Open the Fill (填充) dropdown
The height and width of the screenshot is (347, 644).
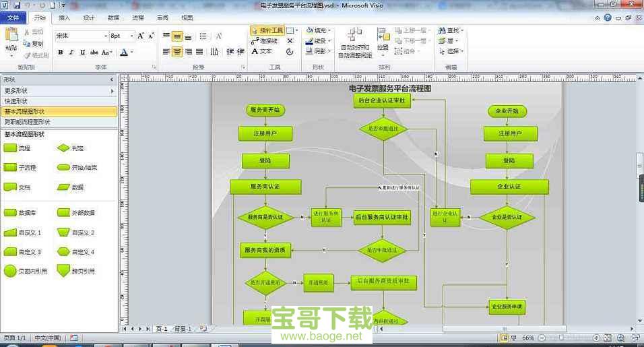coord(318,30)
